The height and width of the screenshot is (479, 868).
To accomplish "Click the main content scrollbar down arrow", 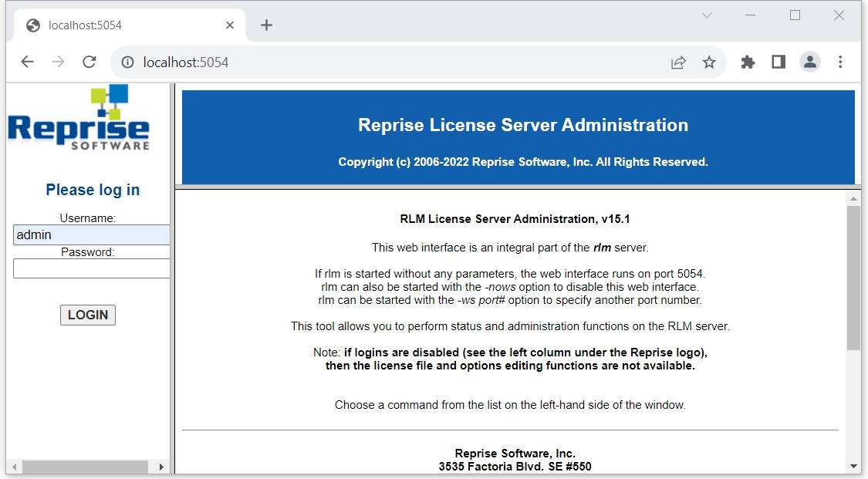I will pyautogui.click(x=853, y=466).
